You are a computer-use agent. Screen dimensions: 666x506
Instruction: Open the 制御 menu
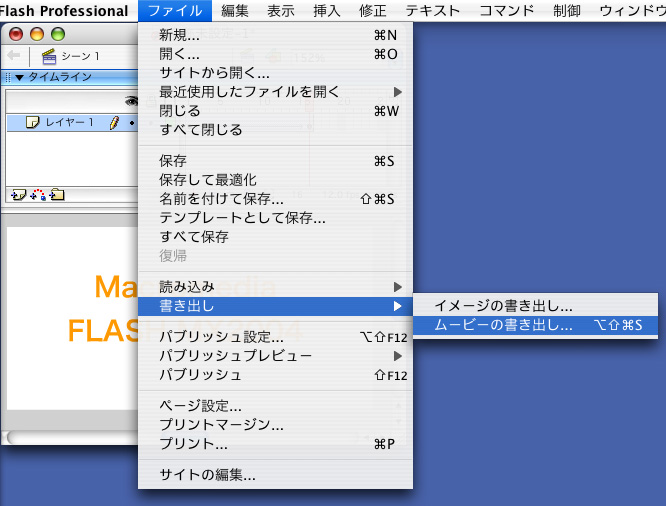click(x=567, y=11)
